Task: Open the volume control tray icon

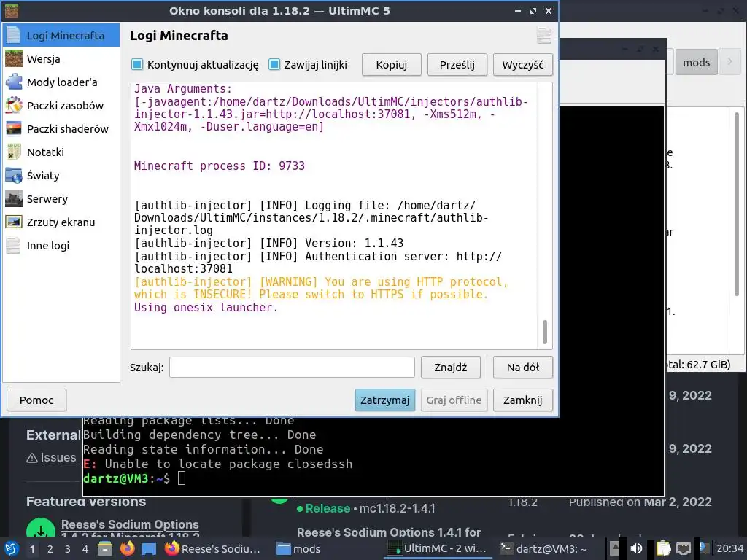Action: coord(636,548)
